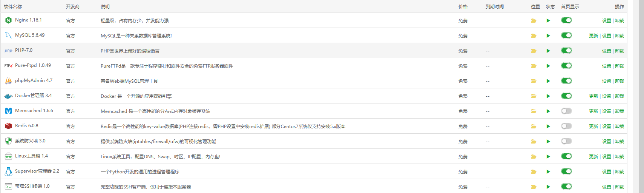Open the 宝塔SSH终端 folder icon

pos(534,187)
